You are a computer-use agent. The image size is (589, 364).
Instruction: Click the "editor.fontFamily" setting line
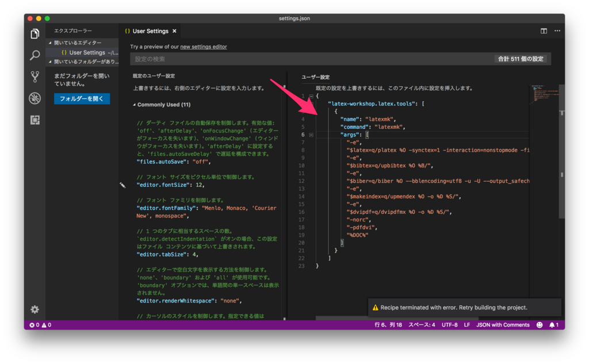click(x=206, y=212)
